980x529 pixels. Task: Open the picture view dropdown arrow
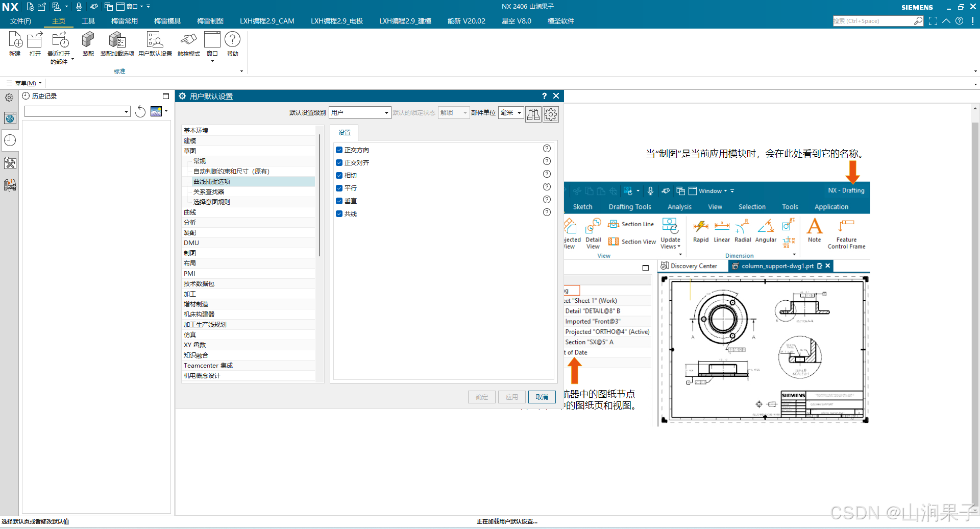[166, 111]
